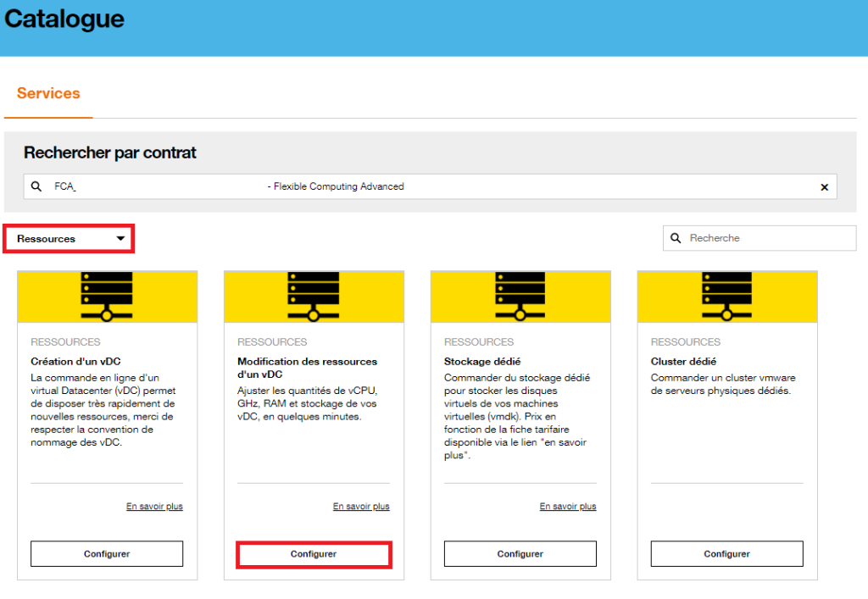Select the Stockage dédié title
The height and width of the screenshot is (599, 868).
[482, 361]
